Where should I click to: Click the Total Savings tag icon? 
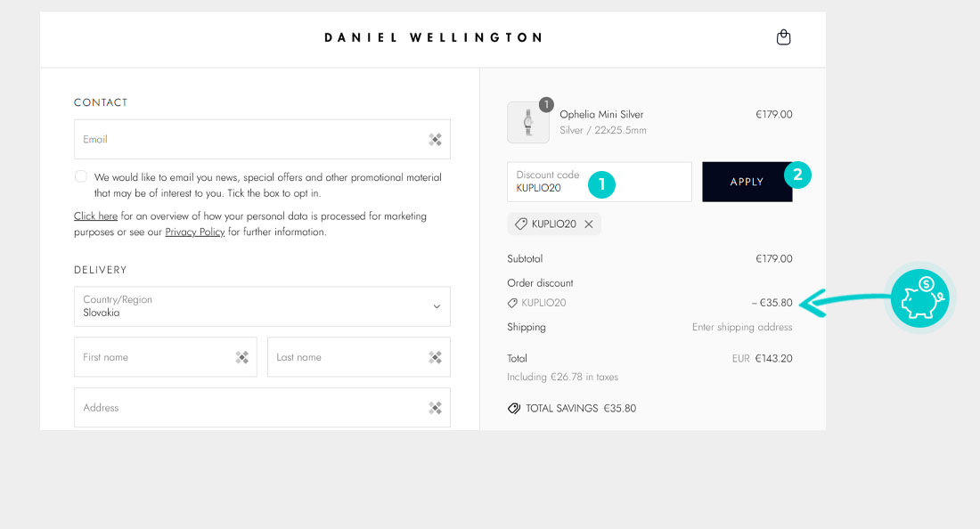514,409
